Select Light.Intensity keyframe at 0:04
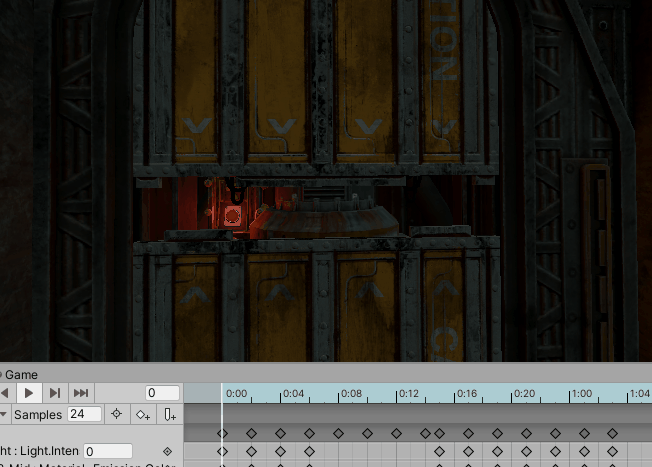 point(280,451)
